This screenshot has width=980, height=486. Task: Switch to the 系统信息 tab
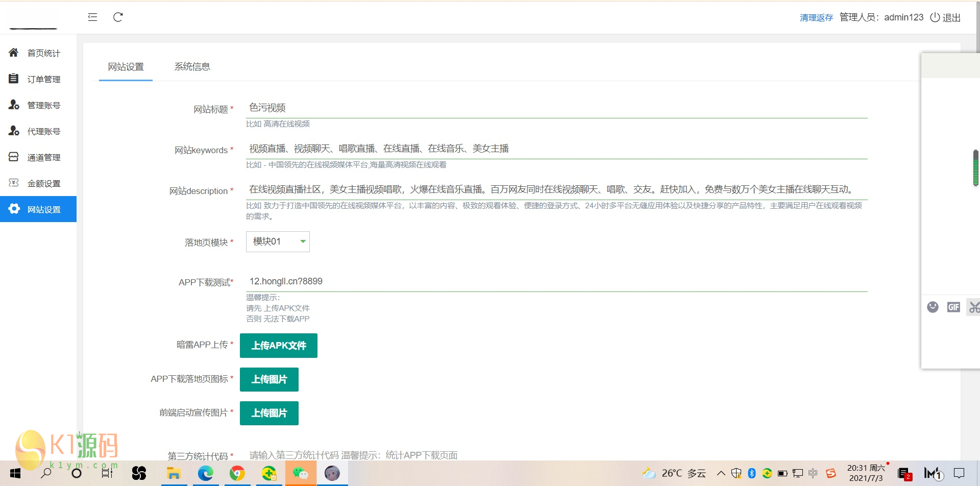(x=192, y=66)
